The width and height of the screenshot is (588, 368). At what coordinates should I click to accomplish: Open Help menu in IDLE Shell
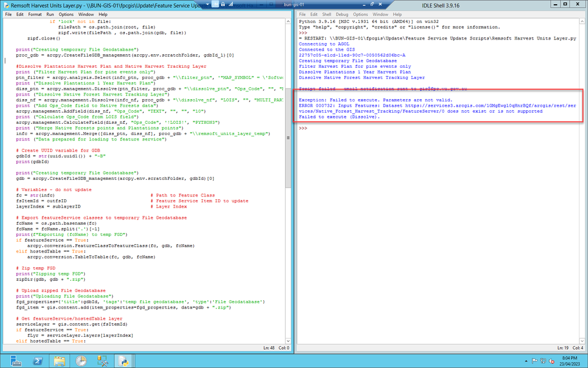tap(397, 14)
